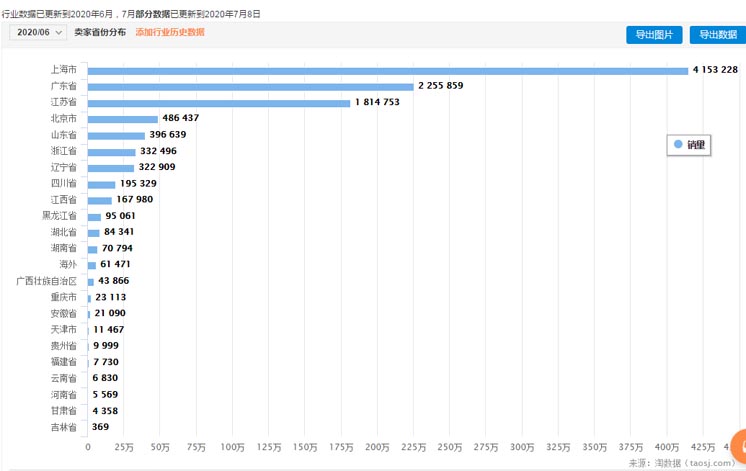Click the 添加行业历史数据 link
Image resolution: width=746 pixels, height=471 pixels.
point(170,33)
